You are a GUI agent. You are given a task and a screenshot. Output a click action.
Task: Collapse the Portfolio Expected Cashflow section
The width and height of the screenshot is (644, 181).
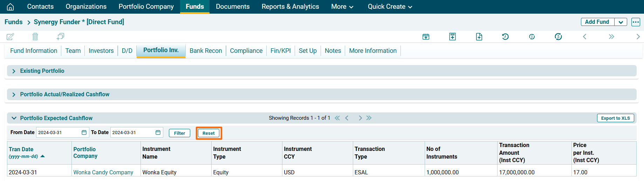pos(14,118)
